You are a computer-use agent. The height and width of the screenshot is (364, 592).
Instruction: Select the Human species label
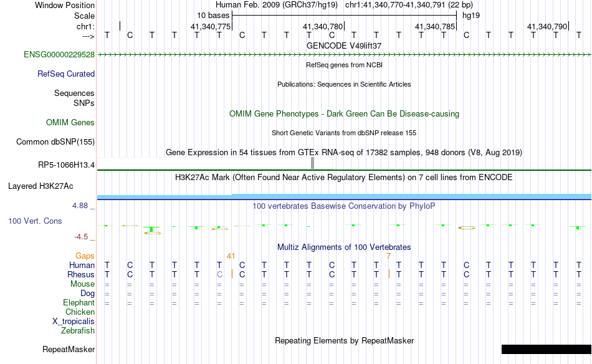[82, 266]
